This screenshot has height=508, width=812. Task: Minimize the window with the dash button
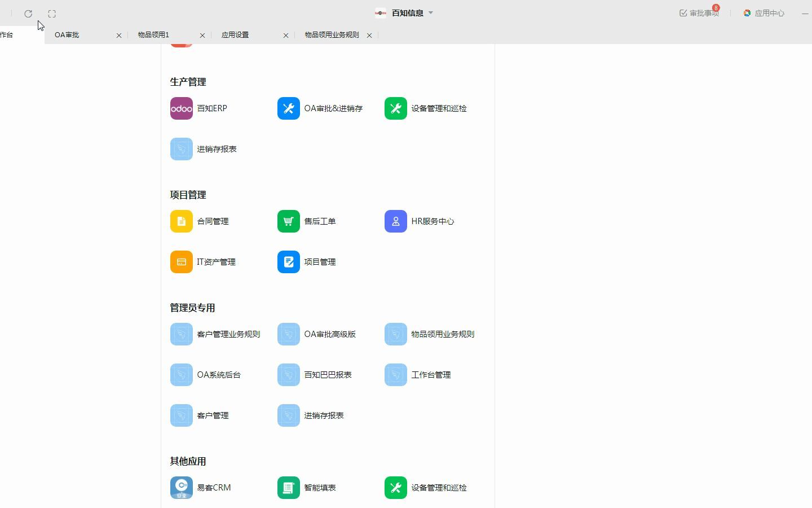point(805,13)
